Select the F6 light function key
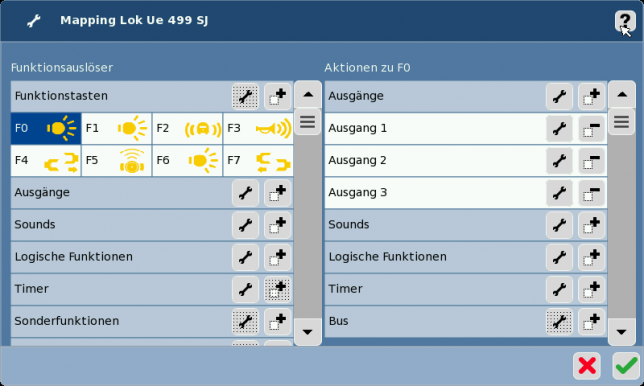 [188, 161]
